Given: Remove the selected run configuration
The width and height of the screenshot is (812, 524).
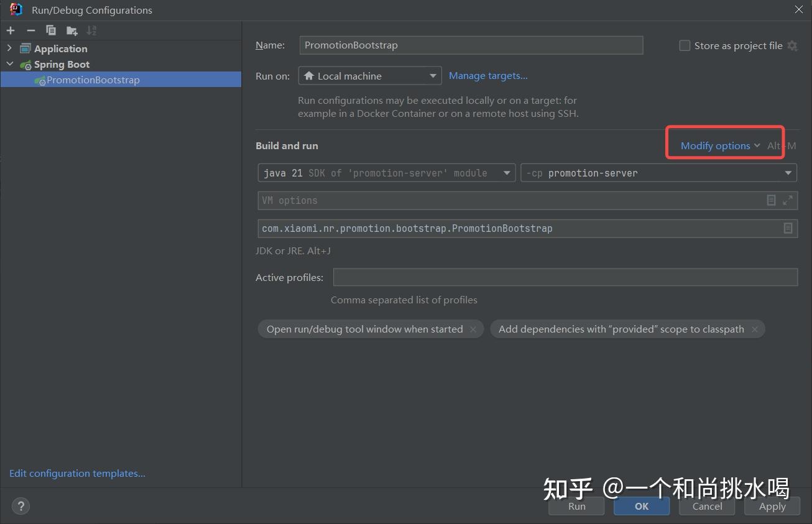Looking at the screenshot, I should [x=30, y=30].
